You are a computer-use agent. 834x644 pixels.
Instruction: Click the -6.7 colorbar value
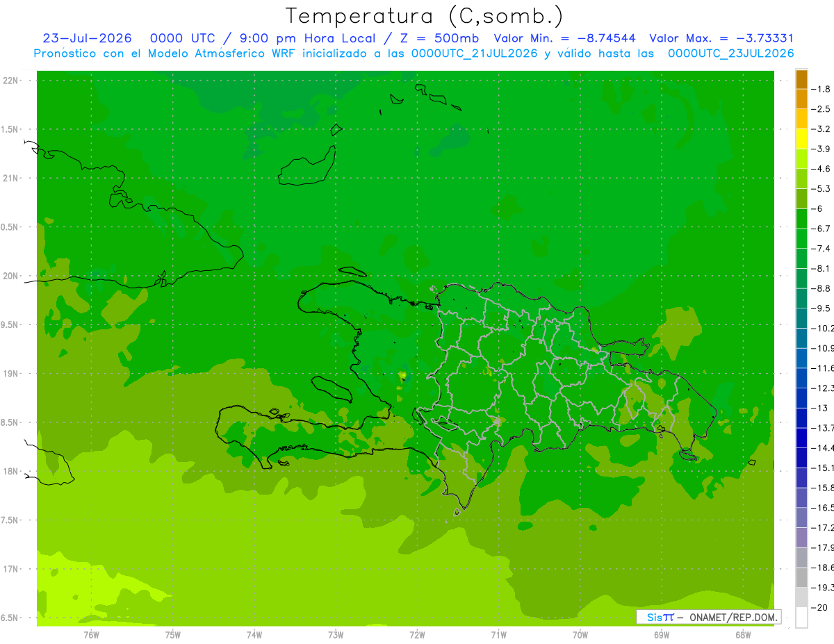tap(821, 229)
